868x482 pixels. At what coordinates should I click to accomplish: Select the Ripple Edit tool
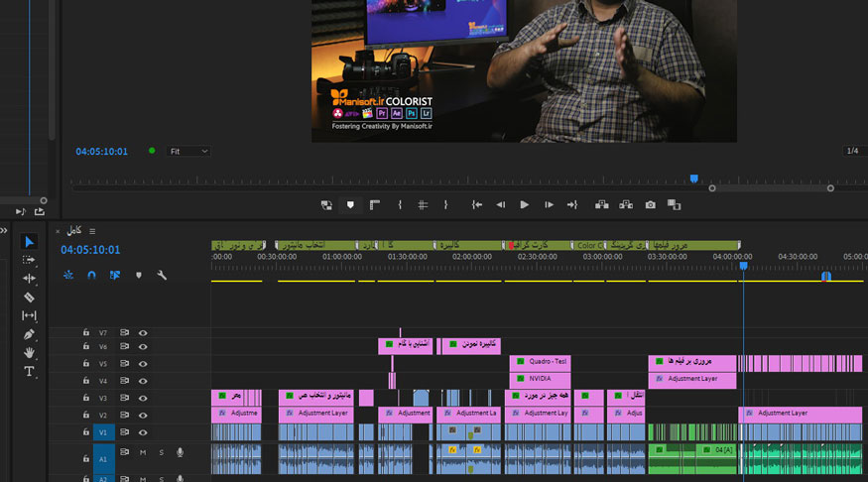(29, 279)
